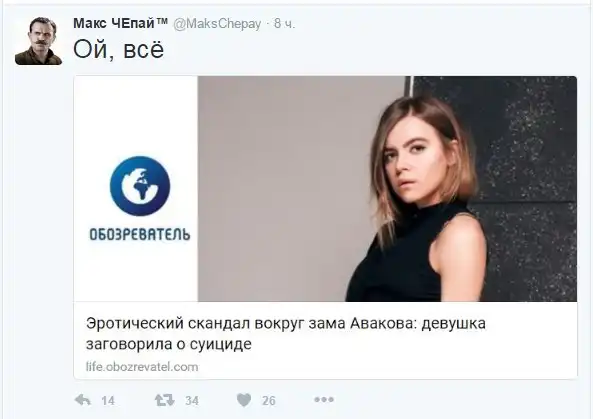This screenshot has height=419, width=593.
Task: Click the second headline line заговорила о суициде
Action: [x=169, y=344]
